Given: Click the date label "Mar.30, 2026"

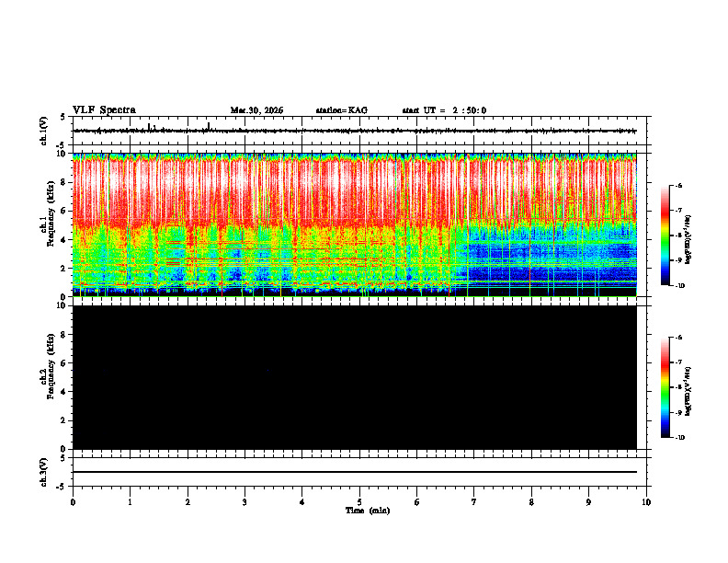Looking at the screenshot, I should pyautogui.click(x=256, y=110).
